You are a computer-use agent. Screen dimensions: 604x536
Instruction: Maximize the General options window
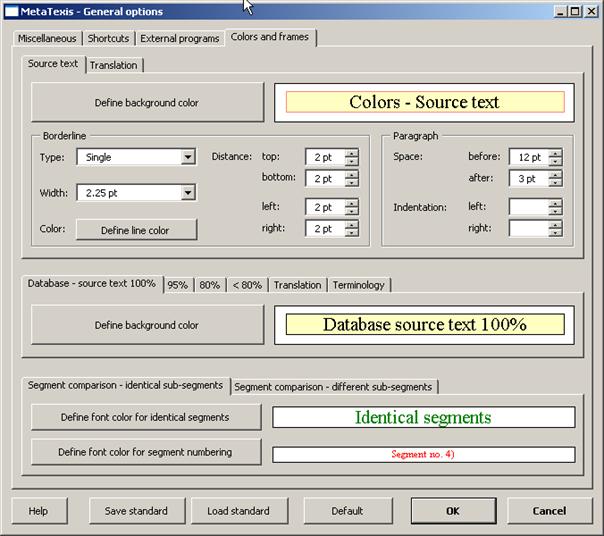click(575, 12)
